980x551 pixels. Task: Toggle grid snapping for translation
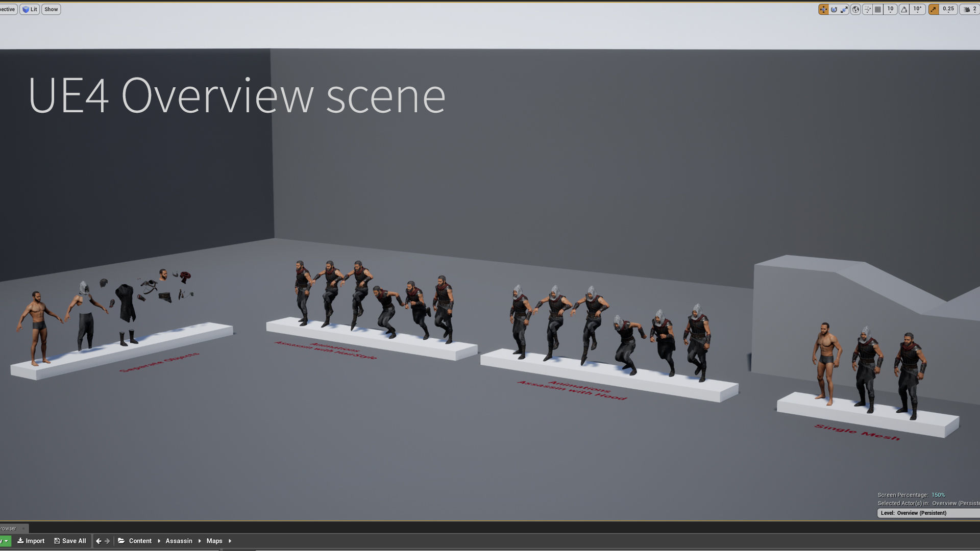click(x=878, y=9)
